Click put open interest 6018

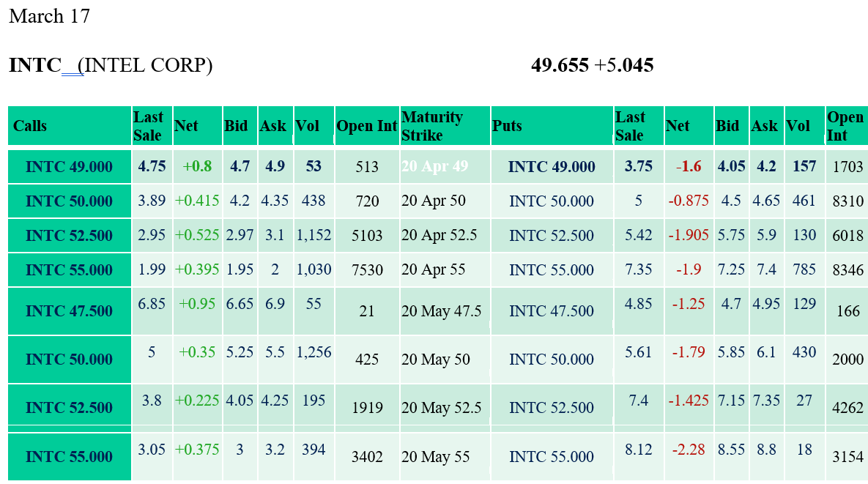(x=848, y=235)
